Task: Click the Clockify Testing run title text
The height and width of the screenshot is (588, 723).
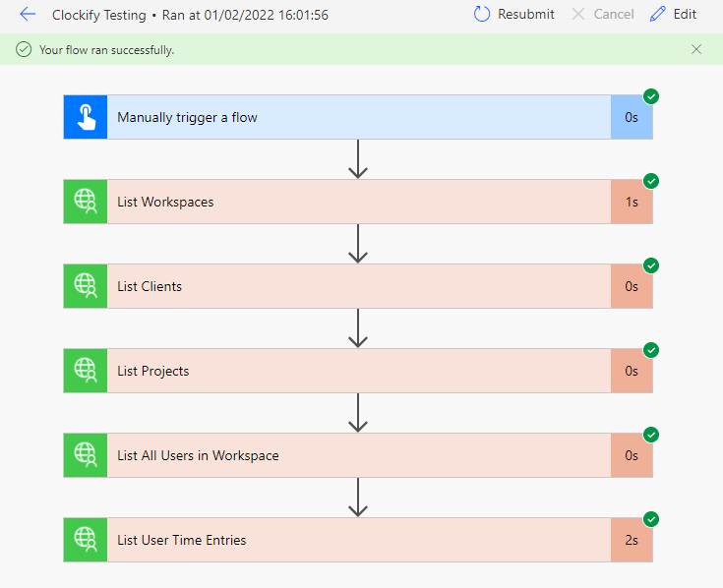Action: pos(190,15)
